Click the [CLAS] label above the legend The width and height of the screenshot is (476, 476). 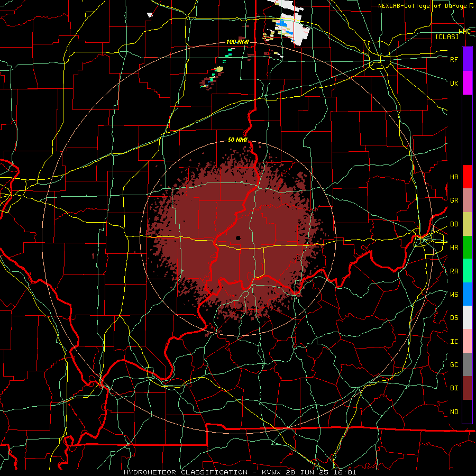click(447, 36)
